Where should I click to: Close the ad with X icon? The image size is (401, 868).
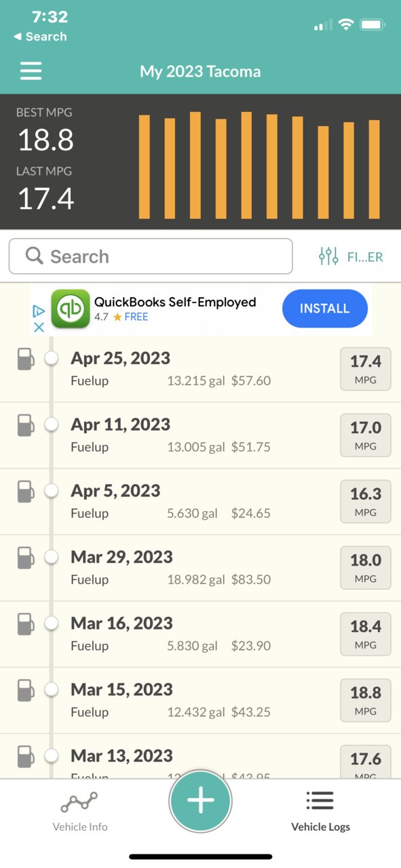coord(39,327)
